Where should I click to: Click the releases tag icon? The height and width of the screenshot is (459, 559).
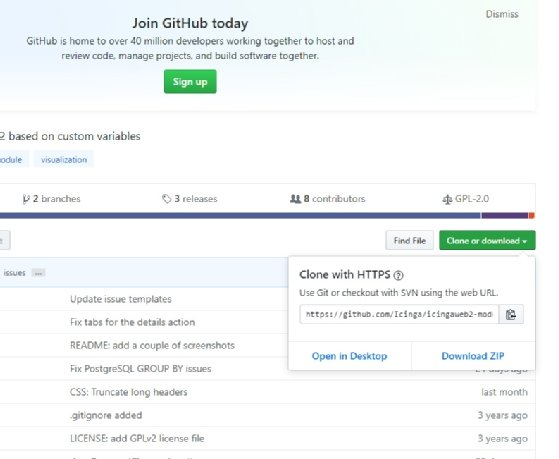(166, 199)
